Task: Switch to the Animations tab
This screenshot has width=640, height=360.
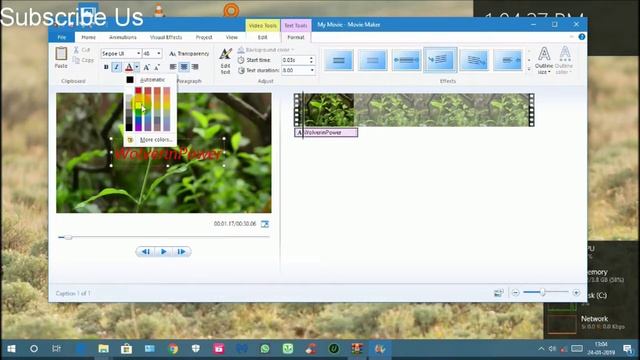Action: point(123,37)
